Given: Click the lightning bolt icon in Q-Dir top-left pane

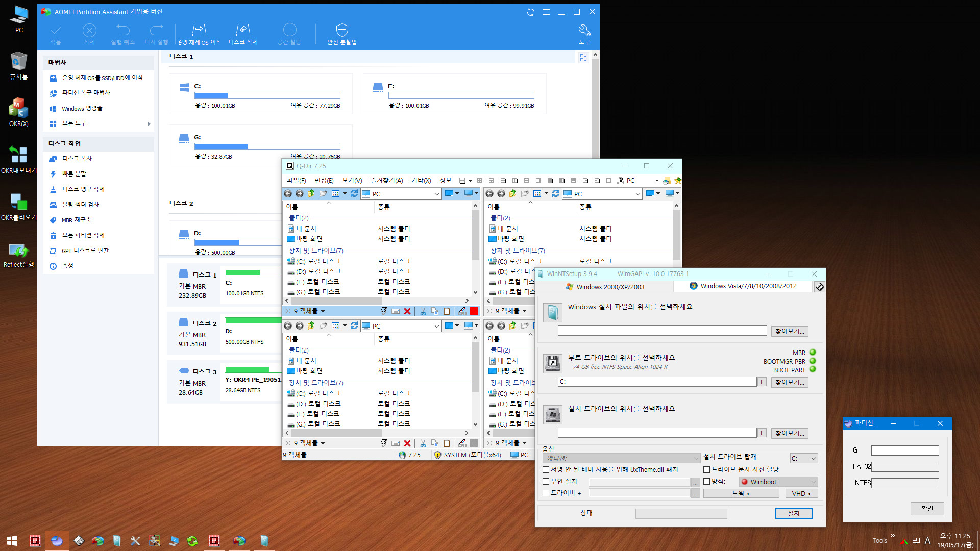Looking at the screenshot, I should point(384,311).
